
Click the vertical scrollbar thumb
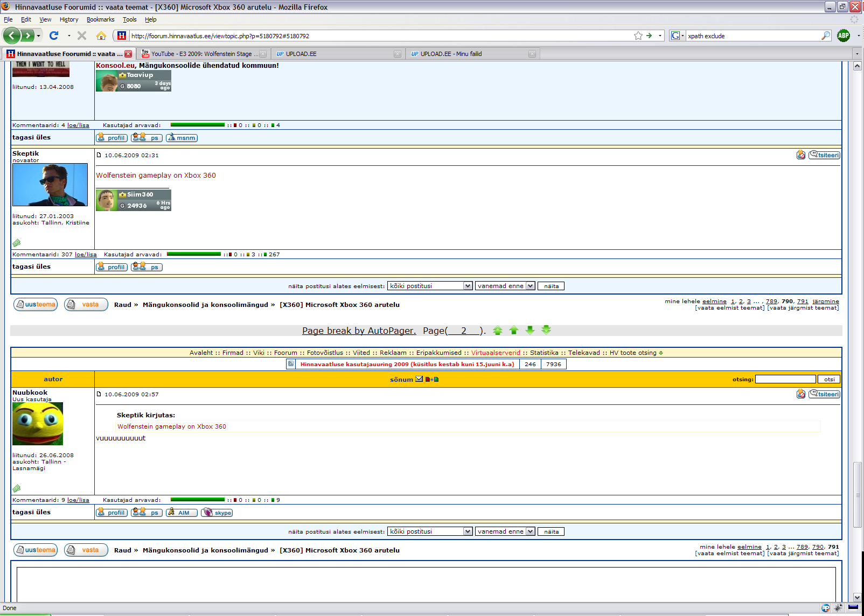(858, 495)
